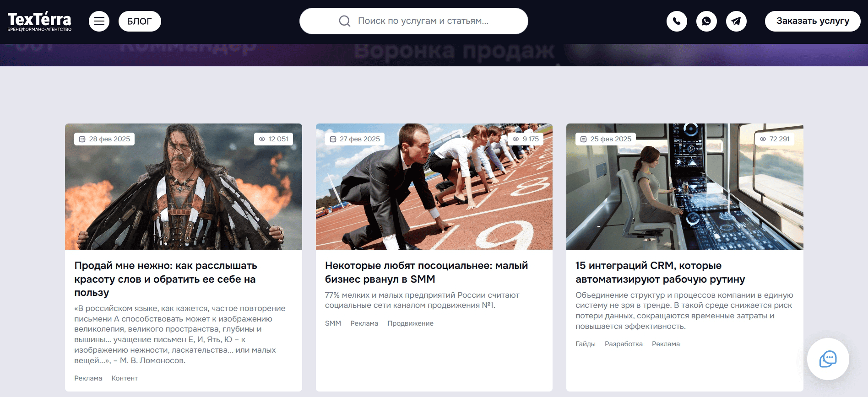
Task: Click the 72 291 views eye badge
Action: [x=775, y=139]
